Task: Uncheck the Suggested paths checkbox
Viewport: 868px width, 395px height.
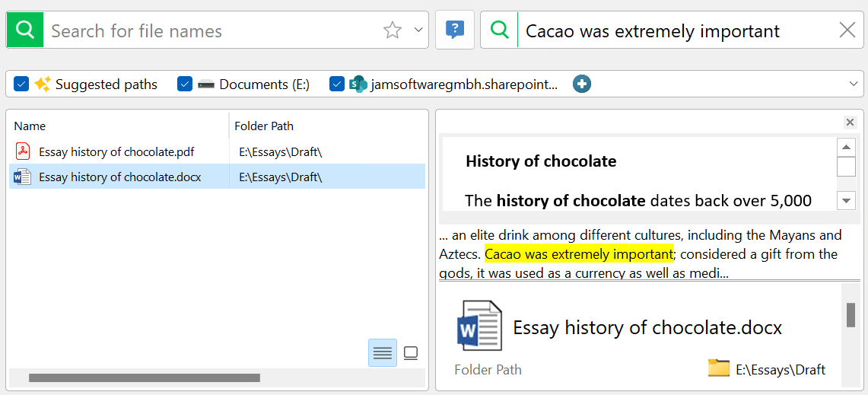Action: coord(21,84)
